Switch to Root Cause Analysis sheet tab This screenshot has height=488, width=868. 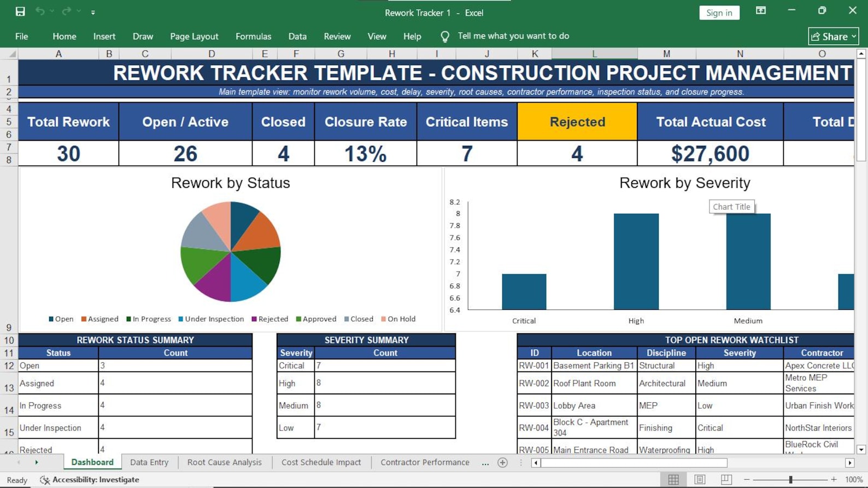225,462
